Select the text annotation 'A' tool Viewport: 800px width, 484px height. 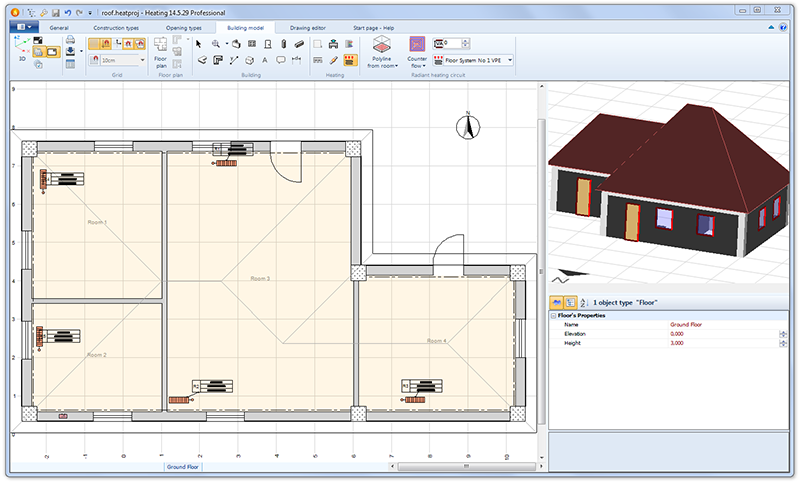265,60
